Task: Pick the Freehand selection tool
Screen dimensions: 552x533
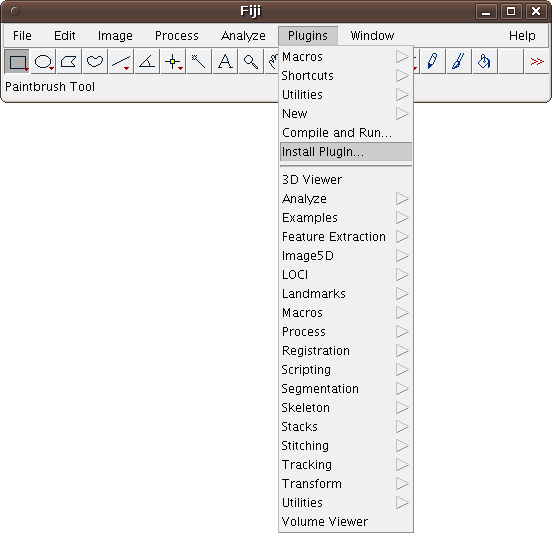Action: [x=95, y=62]
